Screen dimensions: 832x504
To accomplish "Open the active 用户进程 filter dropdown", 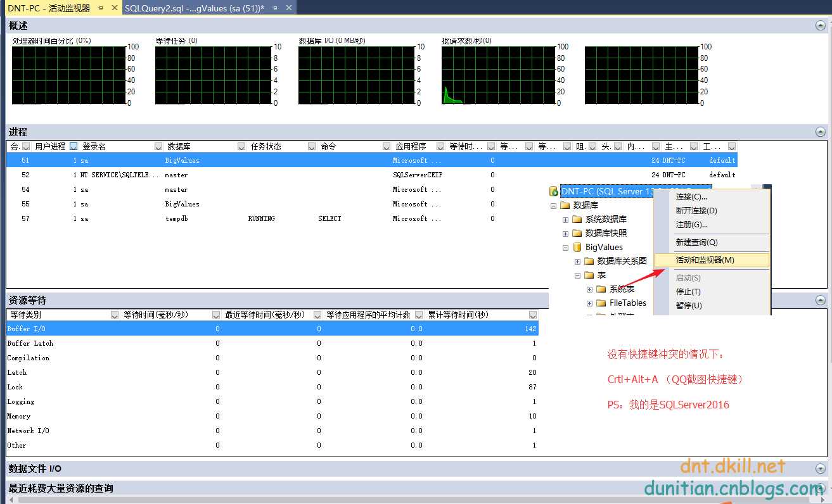I will [x=74, y=146].
